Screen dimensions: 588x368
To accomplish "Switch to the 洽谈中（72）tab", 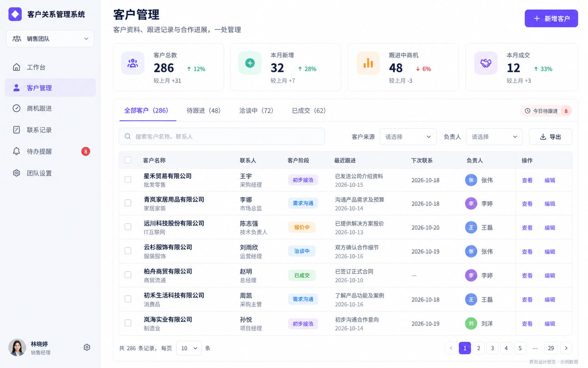I will 256,111.
